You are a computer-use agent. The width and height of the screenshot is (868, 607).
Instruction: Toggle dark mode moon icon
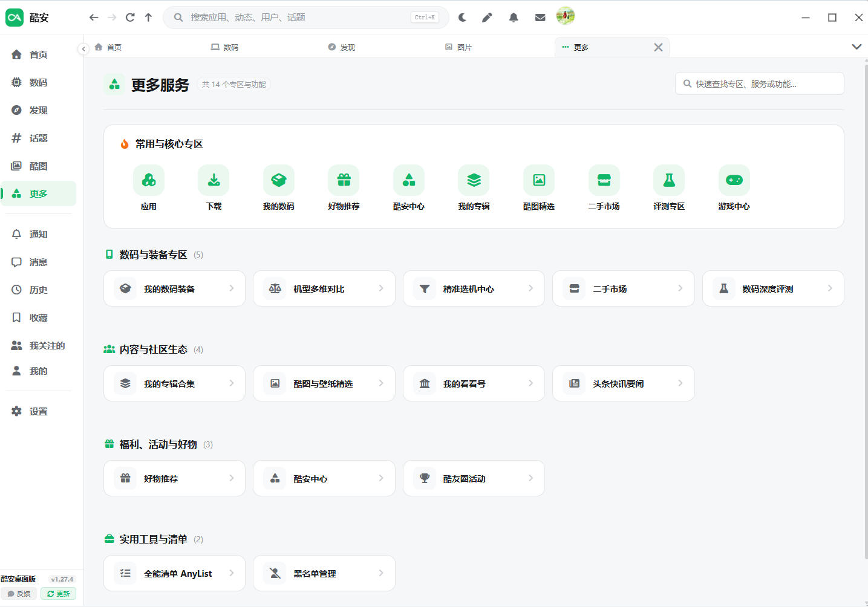(463, 18)
